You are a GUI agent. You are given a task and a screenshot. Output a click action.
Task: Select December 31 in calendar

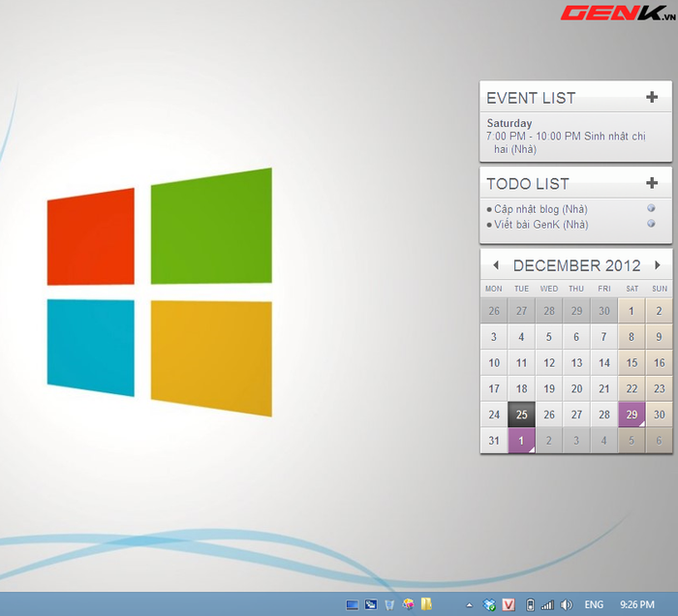pos(494,441)
